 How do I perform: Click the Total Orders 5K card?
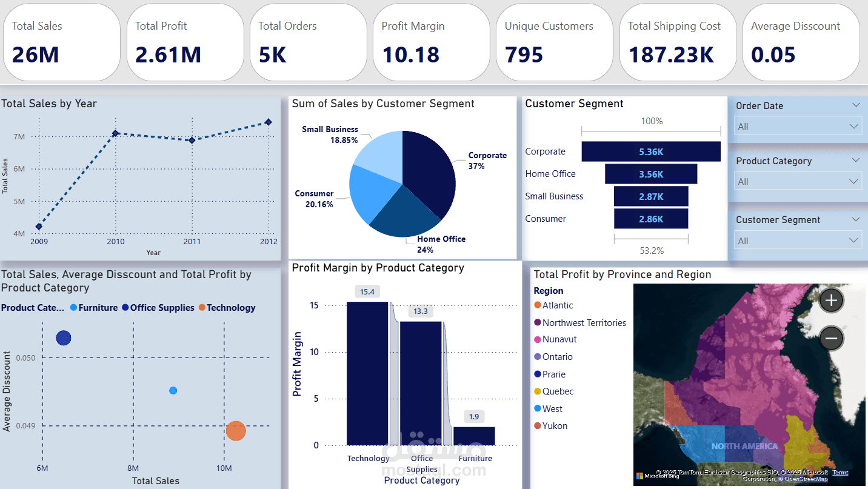pyautogui.click(x=308, y=42)
